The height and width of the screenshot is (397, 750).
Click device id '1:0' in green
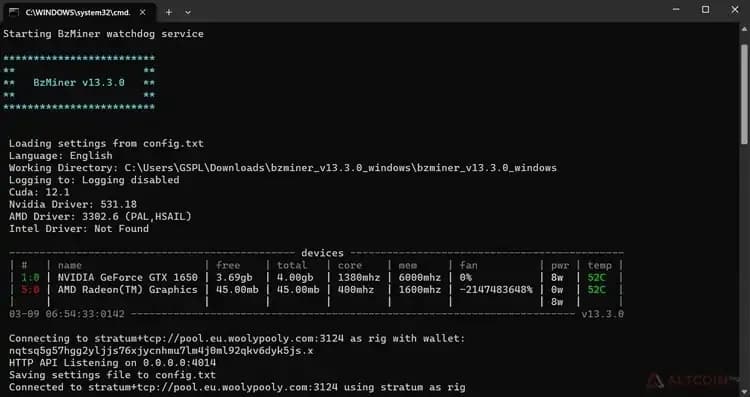pos(30,277)
